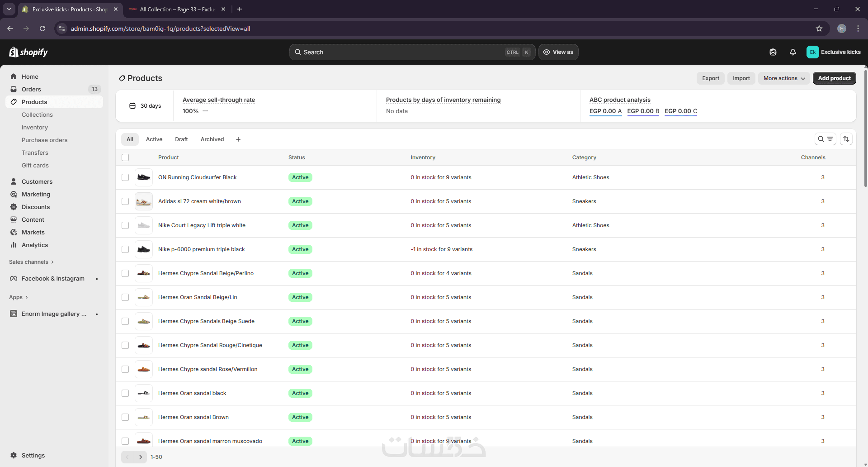Open the Orders inbox icon
Screen dimensions: 868x467
[14, 89]
